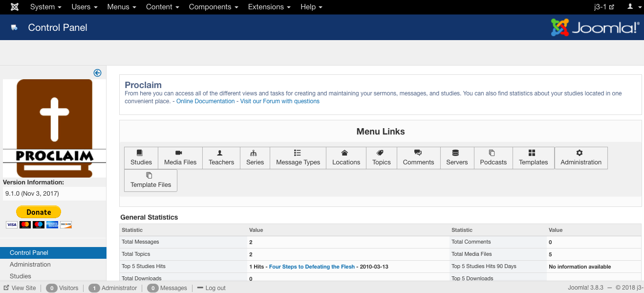
Task: Open the Comments bubble icon button
Action: (419, 158)
